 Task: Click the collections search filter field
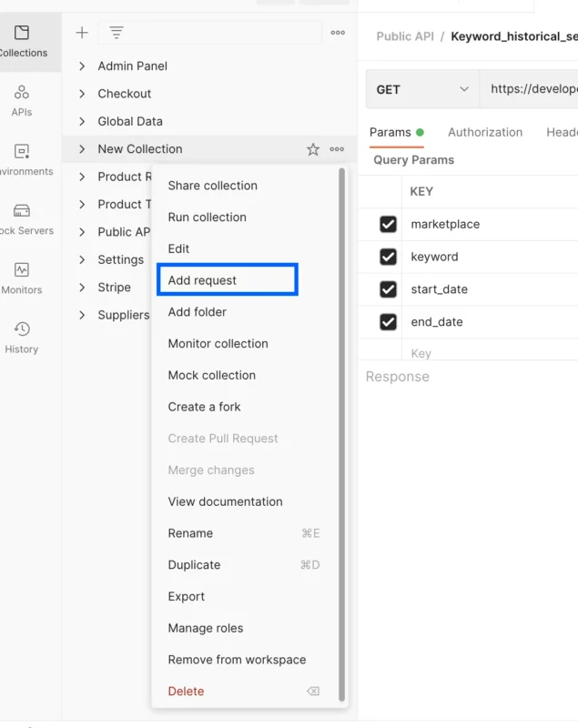[210, 33]
